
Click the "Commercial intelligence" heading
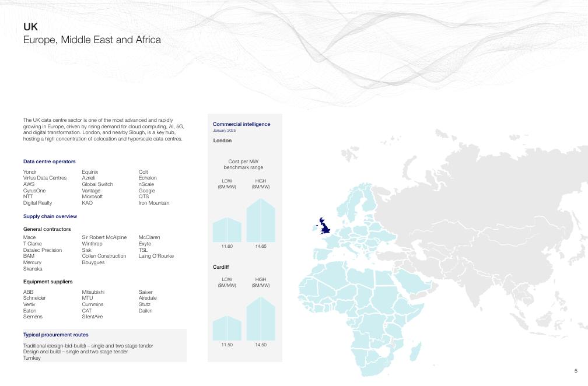[x=242, y=124]
